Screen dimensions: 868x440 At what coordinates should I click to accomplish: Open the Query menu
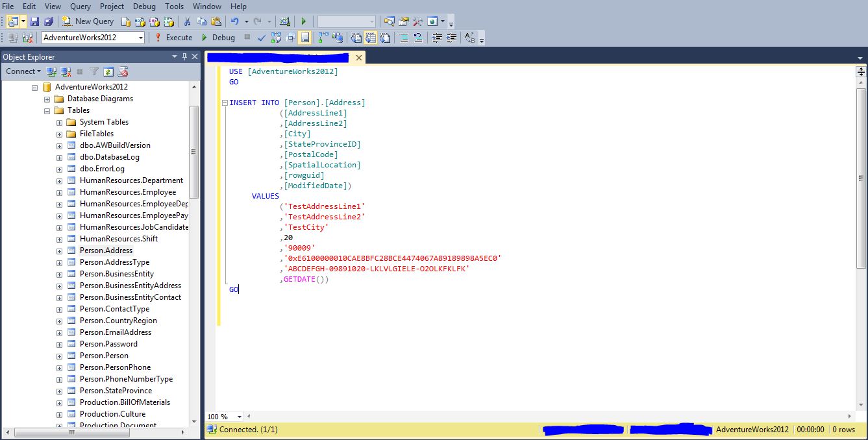[81, 6]
